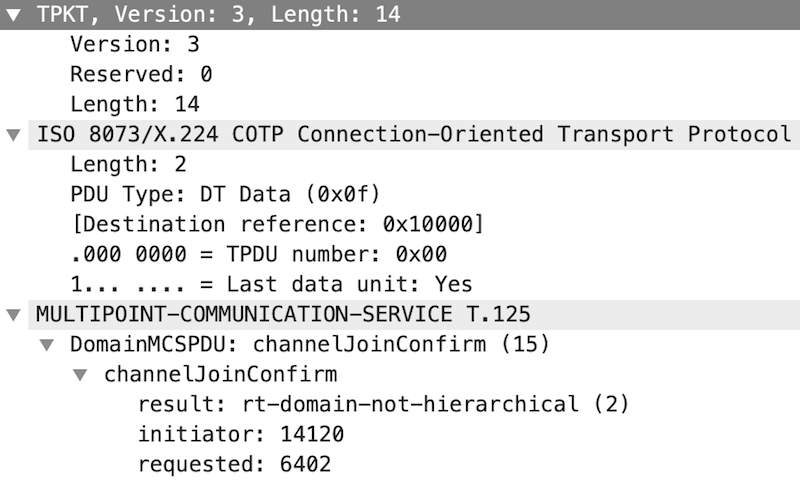Image resolution: width=800 pixels, height=485 pixels.
Task: Select the 'Length: 2' field
Action: tap(128, 164)
